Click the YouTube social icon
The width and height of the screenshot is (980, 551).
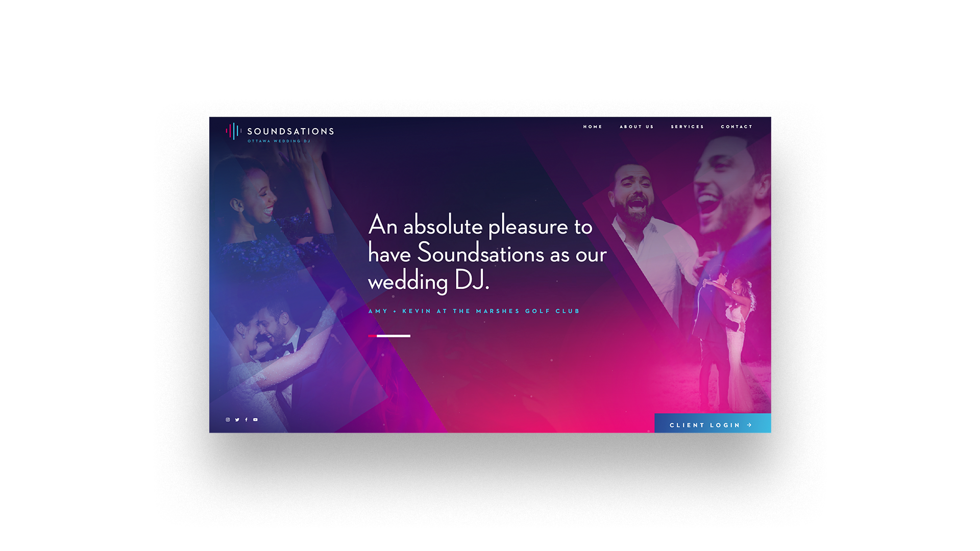coord(255,419)
